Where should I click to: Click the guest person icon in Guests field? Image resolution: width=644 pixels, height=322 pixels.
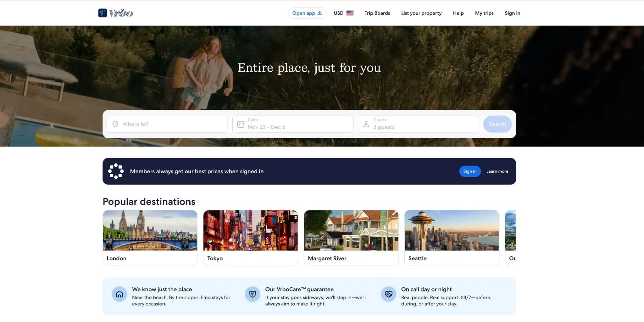(x=366, y=124)
